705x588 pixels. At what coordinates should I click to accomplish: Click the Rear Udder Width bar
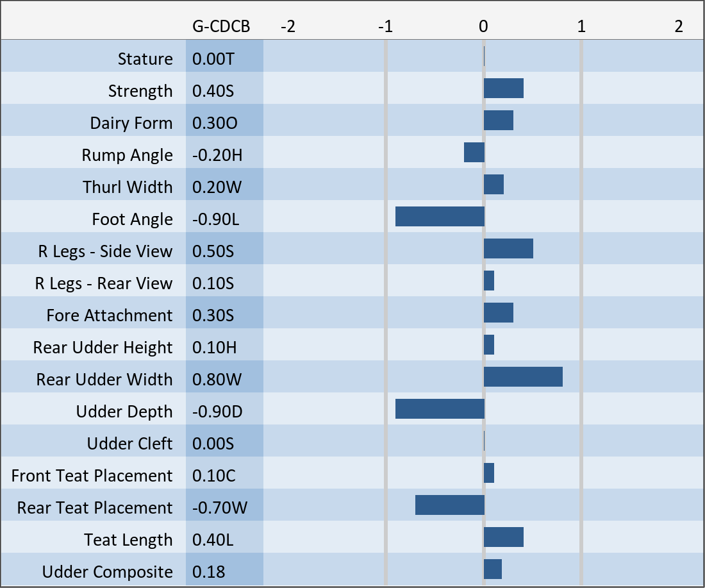[x=523, y=377]
